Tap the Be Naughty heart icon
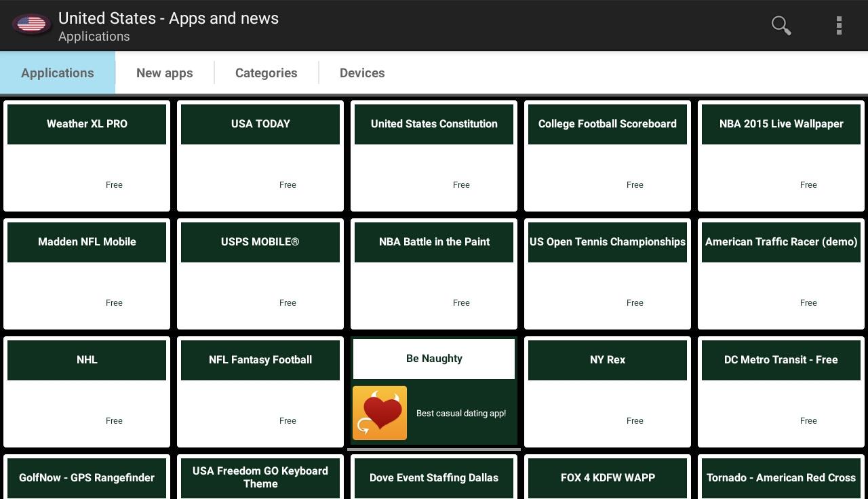The height and width of the screenshot is (499, 868). coord(380,413)
